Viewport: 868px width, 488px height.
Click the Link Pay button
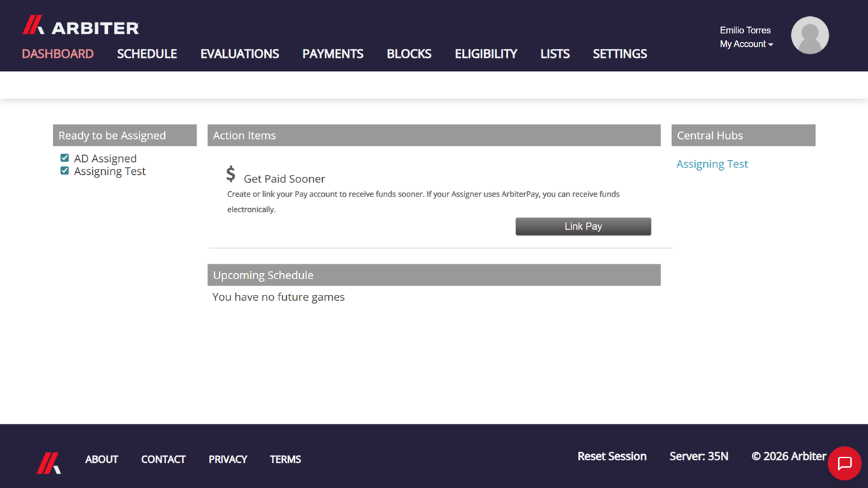[x=583, y=226]
